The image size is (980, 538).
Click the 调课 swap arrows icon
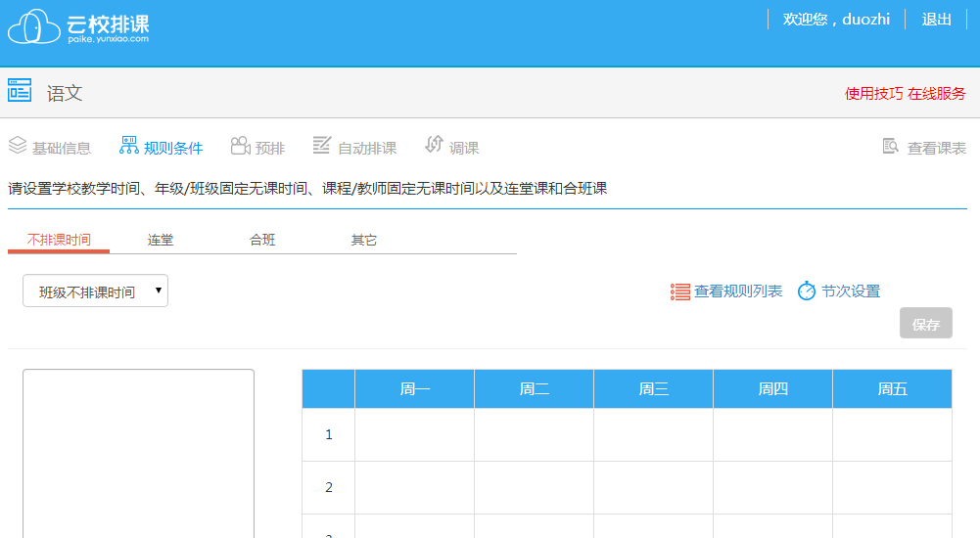(434, 145)
